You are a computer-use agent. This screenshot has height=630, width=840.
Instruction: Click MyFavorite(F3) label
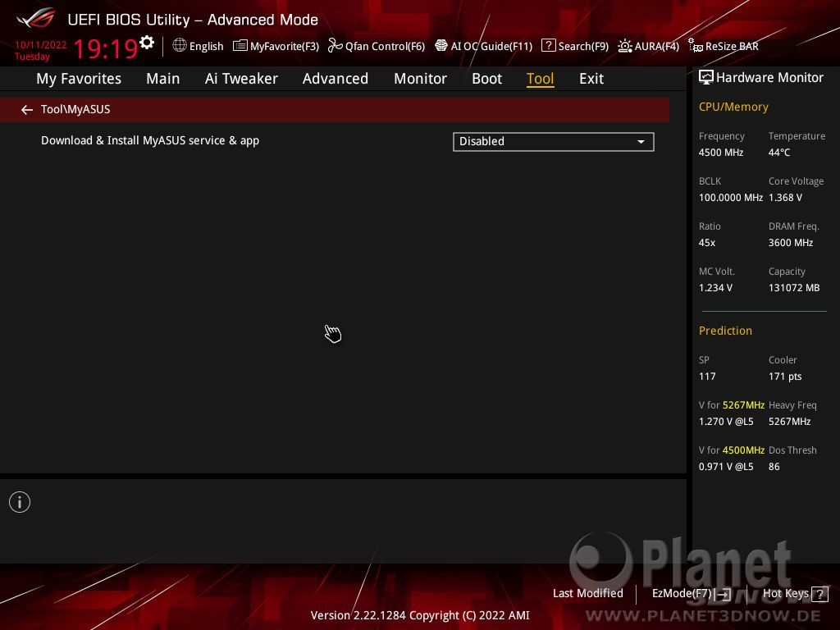(x=285, y=46)
